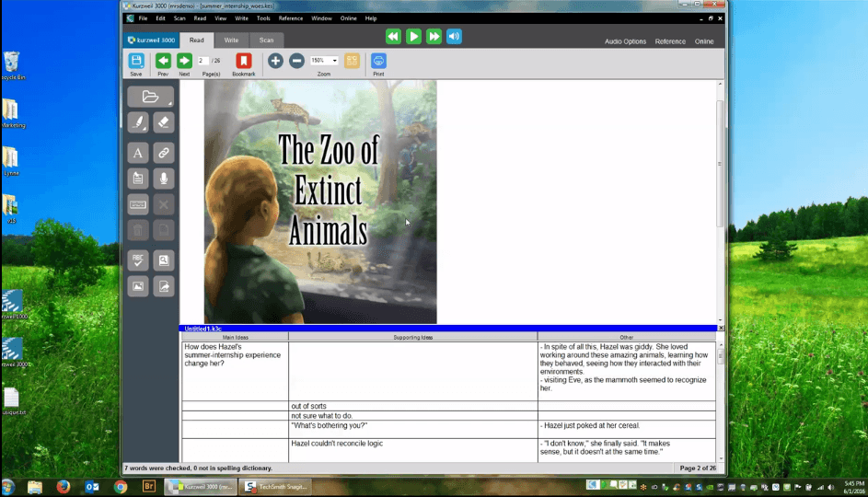Open the Audio Options dropdown
Viewport: 868px width, 497px height.
coord(625,41)
